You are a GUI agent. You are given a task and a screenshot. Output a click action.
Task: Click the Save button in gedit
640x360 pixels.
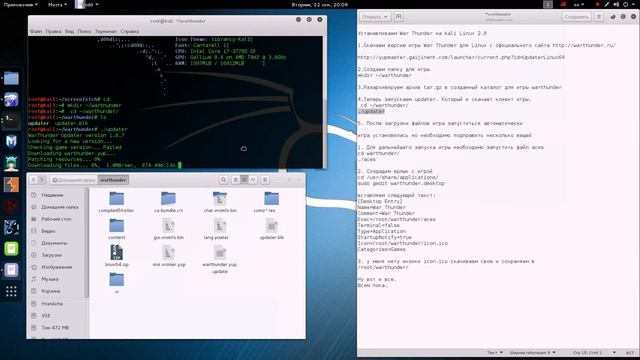tap(576, 17)
